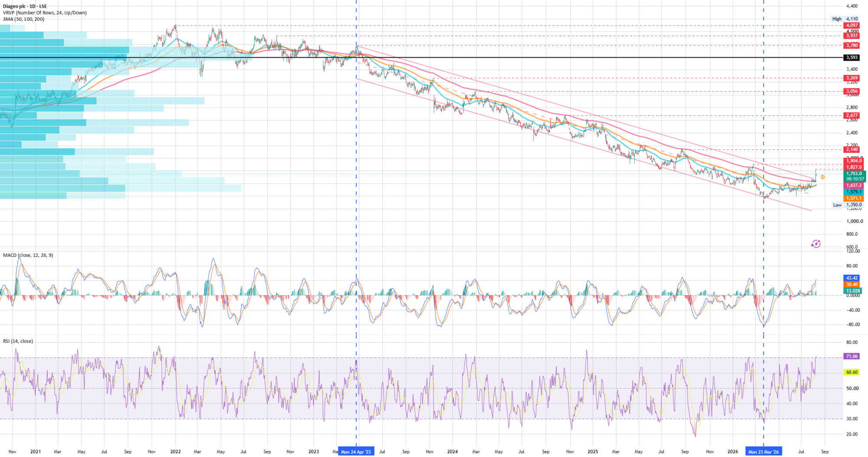This screenshot has width=868, height=457.
Task: Click the 40.00 RSI scale value
Action: 852,404
